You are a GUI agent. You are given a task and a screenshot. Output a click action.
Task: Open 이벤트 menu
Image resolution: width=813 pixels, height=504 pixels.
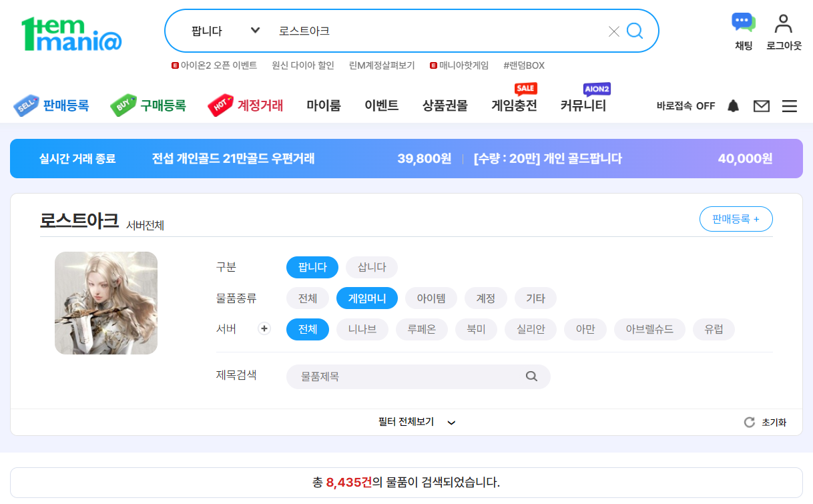click(x=382, y=105)
